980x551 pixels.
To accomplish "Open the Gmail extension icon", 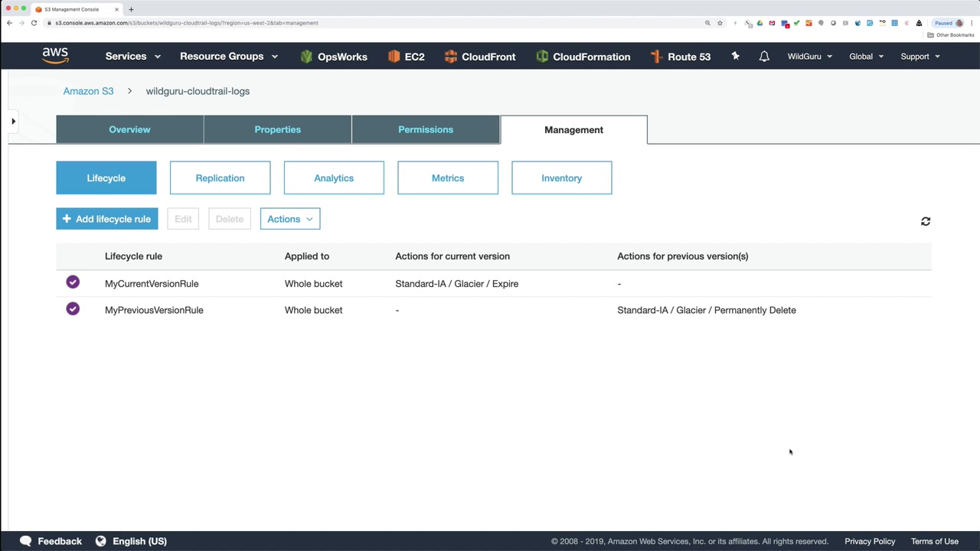I will (x=772, y=23).
